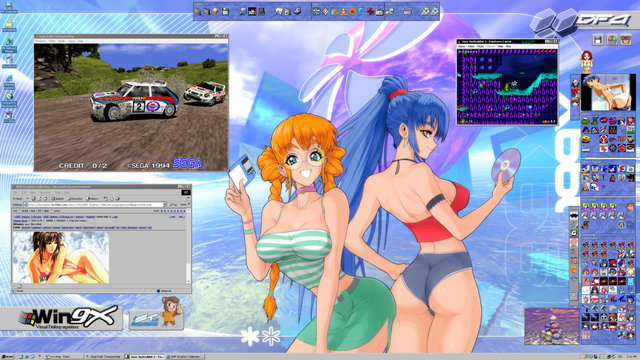
Task: Switch to the Paint taskbar button
Action: tap(64, 357)
